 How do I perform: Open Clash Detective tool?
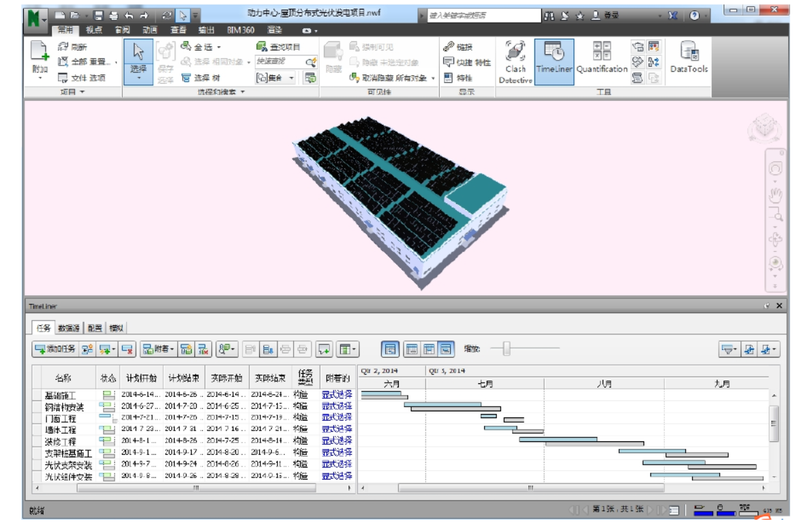[515, 60]
